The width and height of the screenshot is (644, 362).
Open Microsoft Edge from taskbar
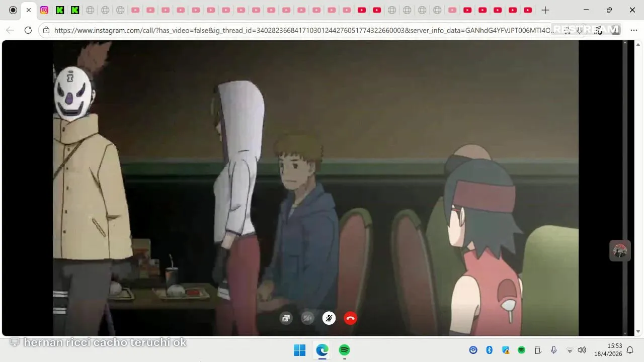click(322, 350)
